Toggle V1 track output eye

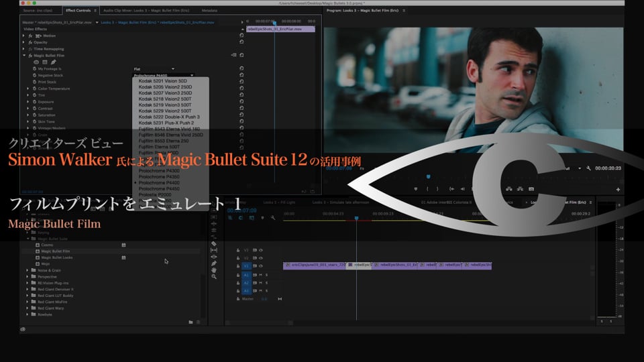click(261, 266)
